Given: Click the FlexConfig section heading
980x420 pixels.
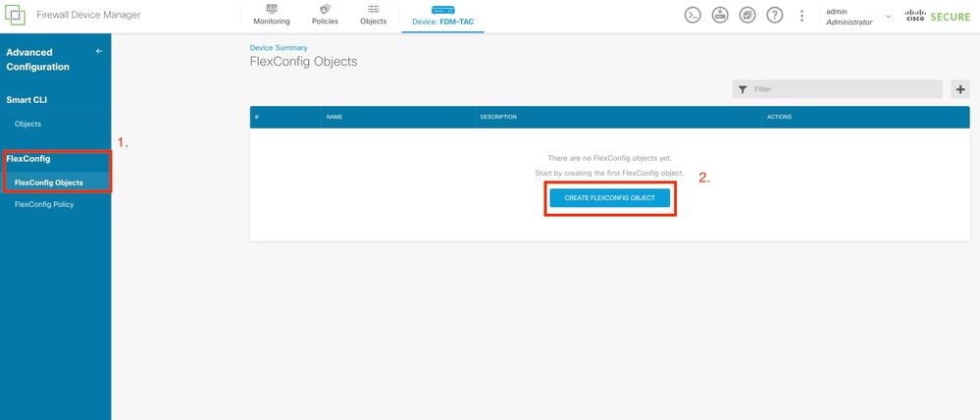Looking at the screenshot, I should click(28, 159).
